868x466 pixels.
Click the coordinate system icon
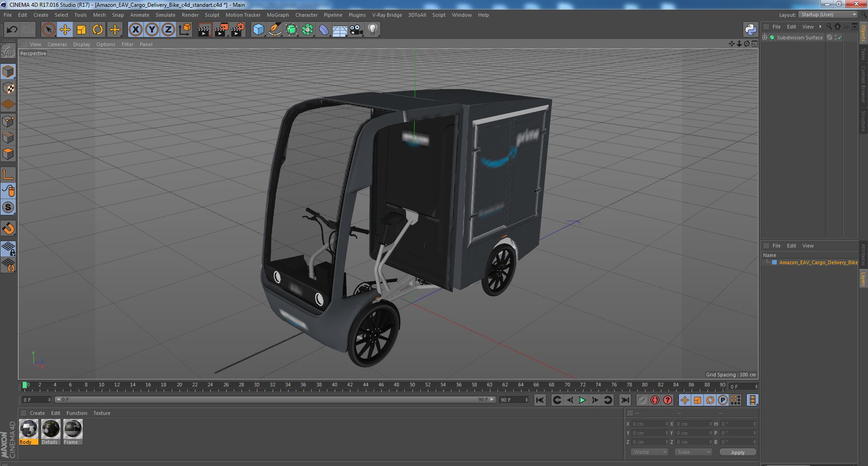tap(185, 30)
